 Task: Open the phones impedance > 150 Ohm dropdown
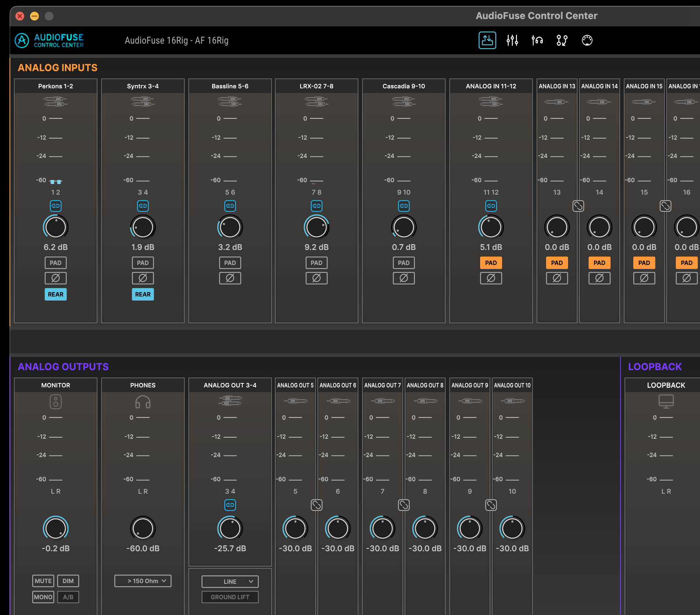pyautogui.click(x=143, y=581)
